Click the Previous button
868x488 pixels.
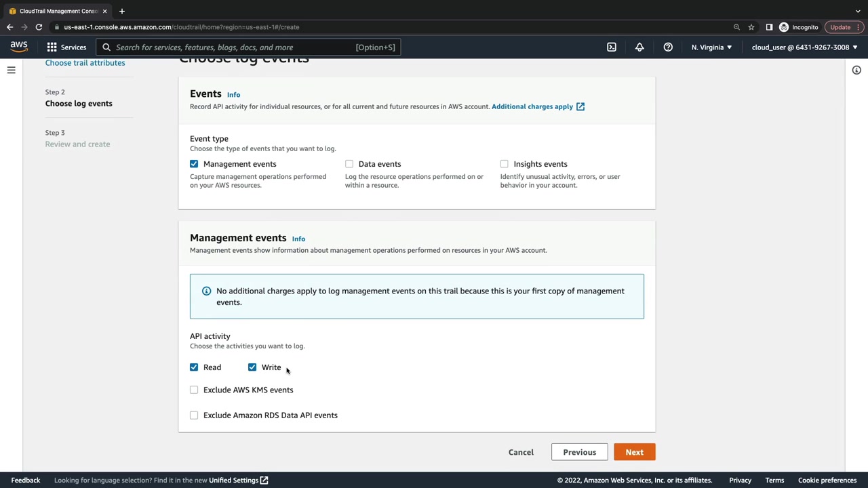[580, 452]
